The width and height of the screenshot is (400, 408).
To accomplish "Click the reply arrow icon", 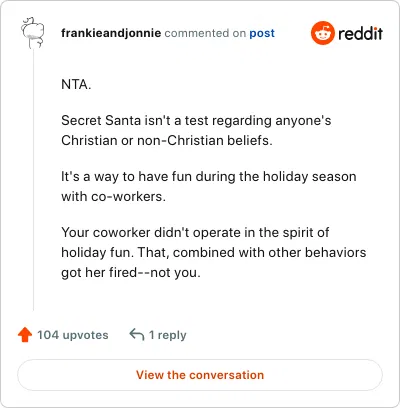I will pos(137,335).
